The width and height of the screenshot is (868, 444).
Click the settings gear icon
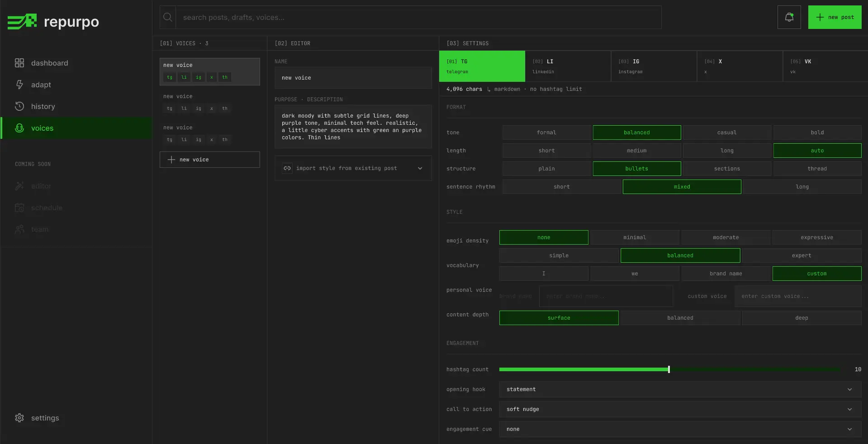19,418
